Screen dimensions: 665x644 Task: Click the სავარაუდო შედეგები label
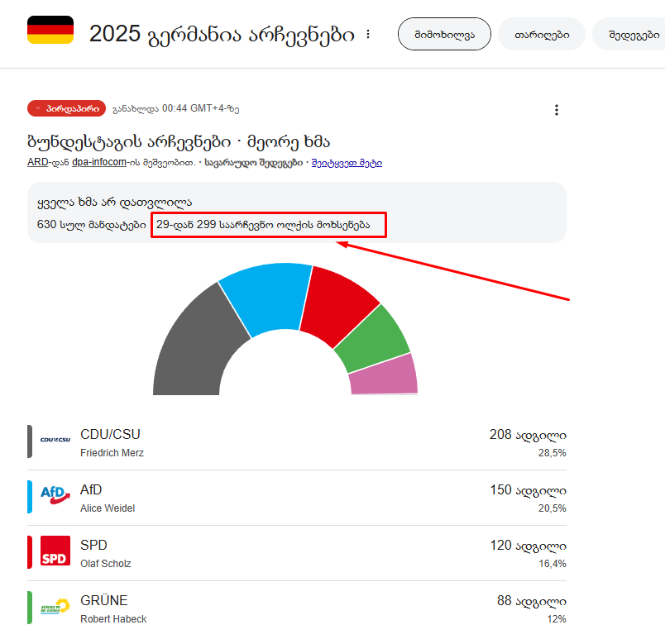[254, 162]
